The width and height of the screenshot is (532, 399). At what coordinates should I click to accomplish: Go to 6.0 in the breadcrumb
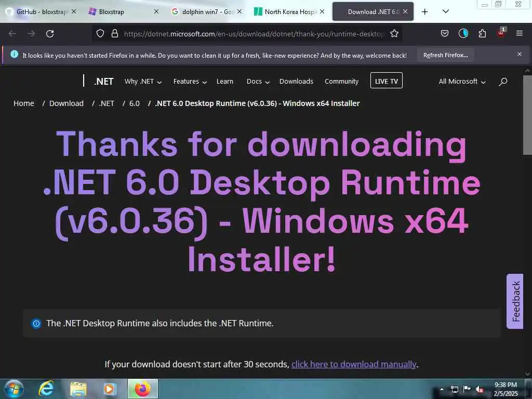pos(135,103)
